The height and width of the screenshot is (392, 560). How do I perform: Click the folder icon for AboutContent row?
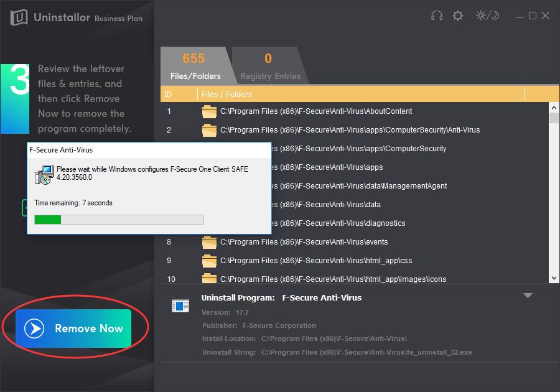[209, 111]
